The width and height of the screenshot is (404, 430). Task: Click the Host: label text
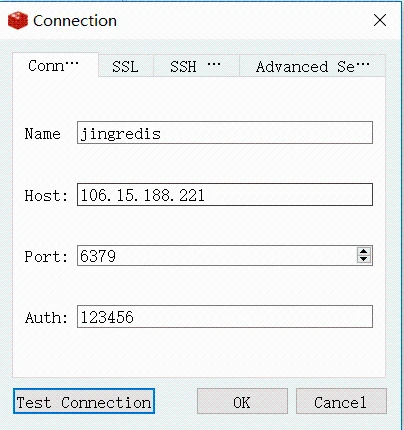click(x=46, y=195)
